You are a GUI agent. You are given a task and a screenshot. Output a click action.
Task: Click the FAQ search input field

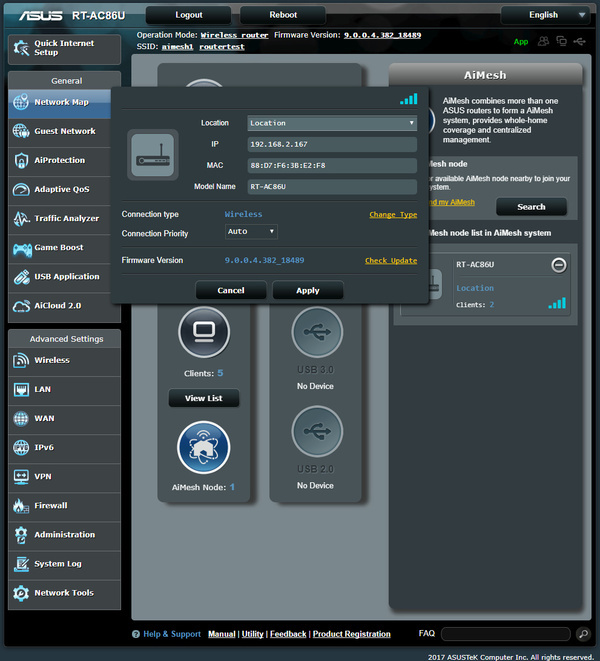[506, 634]
